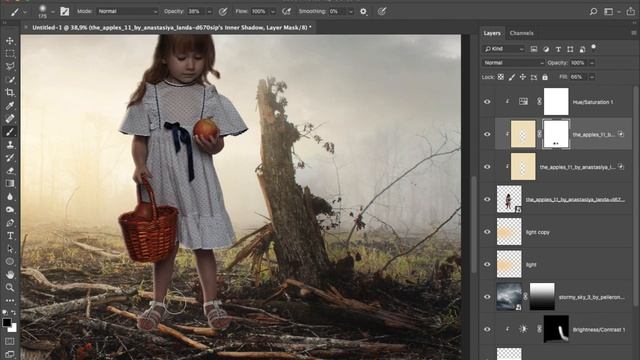
Task: Toggle the layer filter on/off switch
Action: tap(594, 47)
